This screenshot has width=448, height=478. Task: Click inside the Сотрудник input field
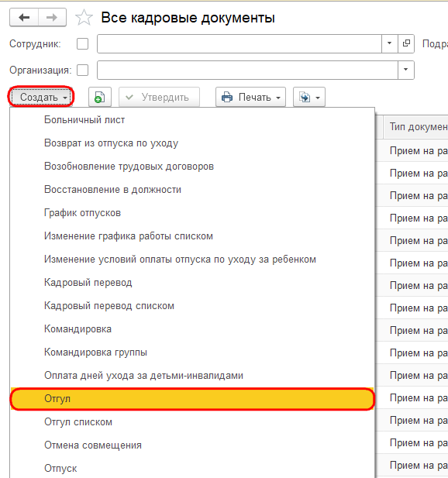[x=240, y=43]
